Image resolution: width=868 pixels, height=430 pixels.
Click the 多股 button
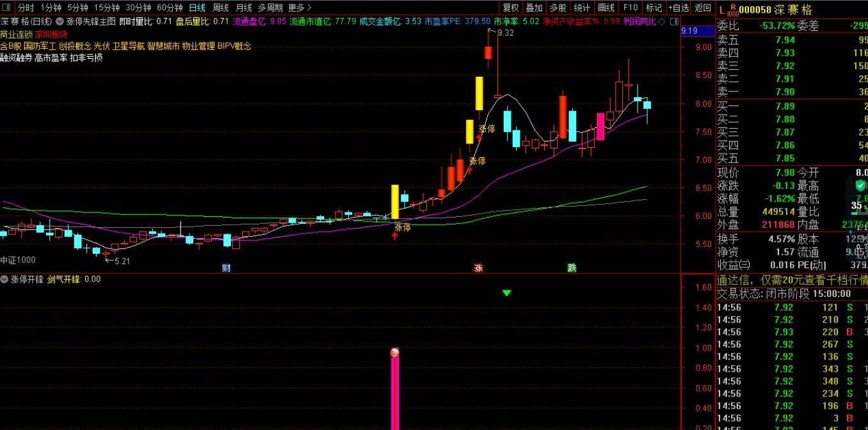tap(558, 8)
